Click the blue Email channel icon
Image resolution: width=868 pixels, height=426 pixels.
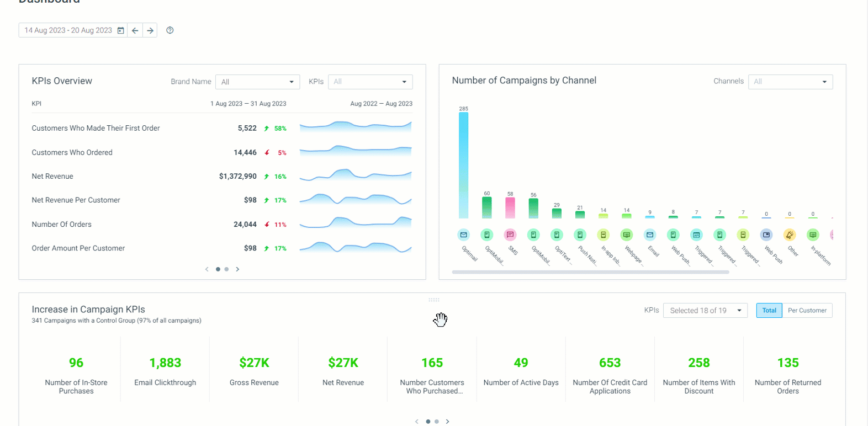pyautogui.click(x=650, y=235)
